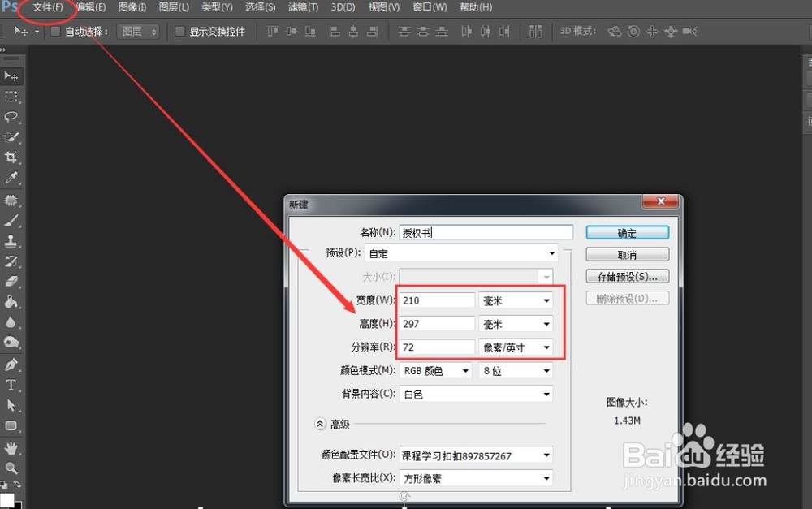Viewport: 812px width, 509px height.
Task: Open the 滤镜(T) menu
Action: pyautogui.click(x=304, y=7)
